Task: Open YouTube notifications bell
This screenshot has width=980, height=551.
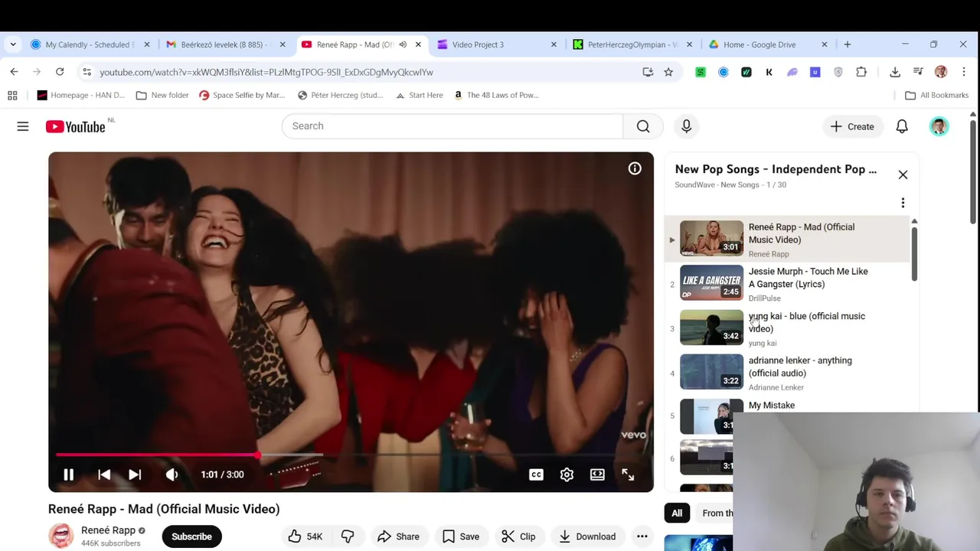Action: click(x=902, y=126)
